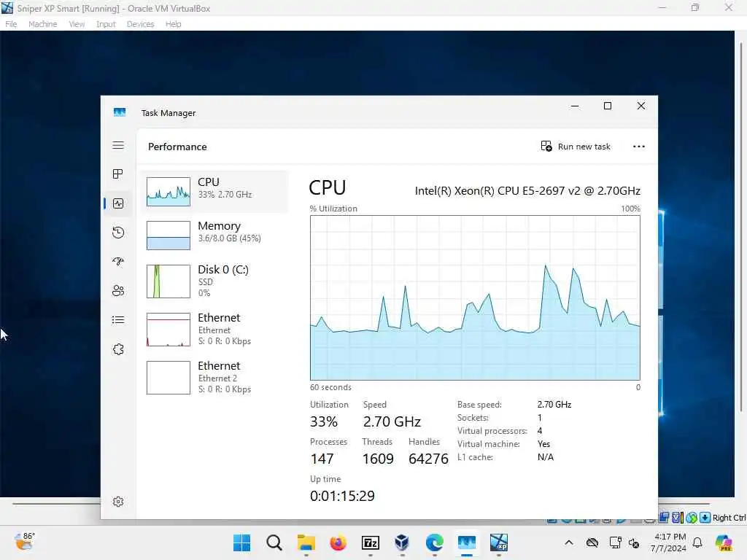Launch Microsoft Edge from taskbar
Image resolution: width=747 pixels, height=560 pixels.
tap(435, 542)
